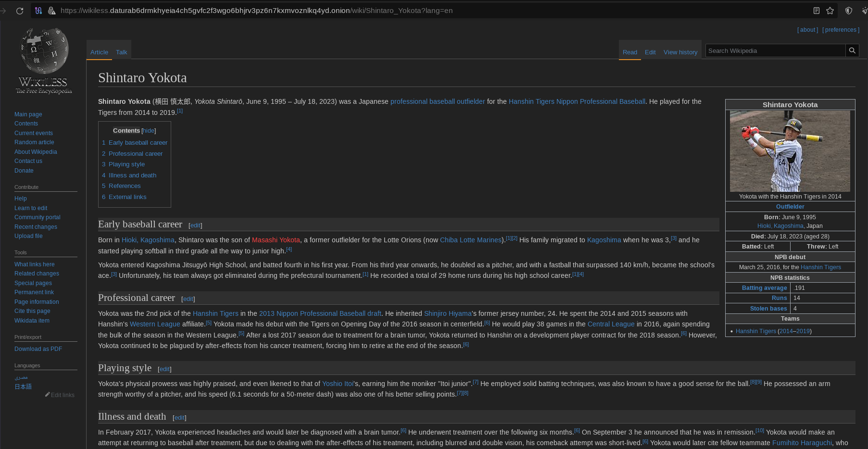The height and width of the screenshot is (449, 868).
Task: Click the search magnifier button
Action: coord(852,50)
